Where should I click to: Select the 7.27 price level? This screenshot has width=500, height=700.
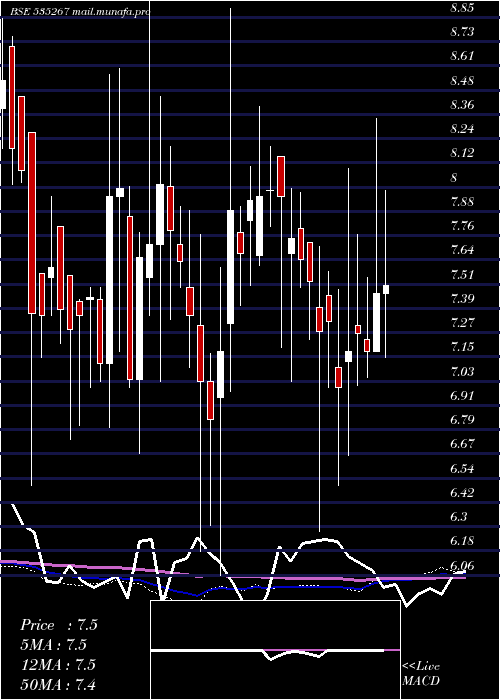(462, 323)
